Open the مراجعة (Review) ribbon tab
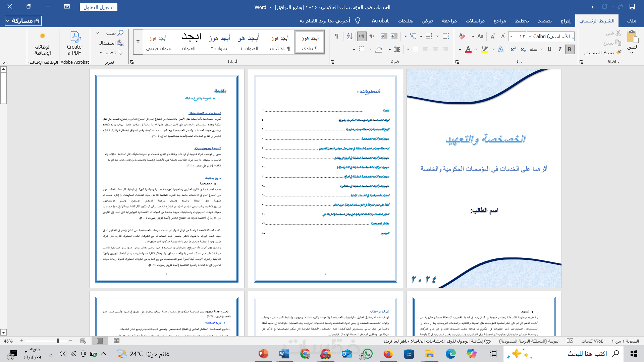Screen dimensions: 644x362 pos(449,21)
